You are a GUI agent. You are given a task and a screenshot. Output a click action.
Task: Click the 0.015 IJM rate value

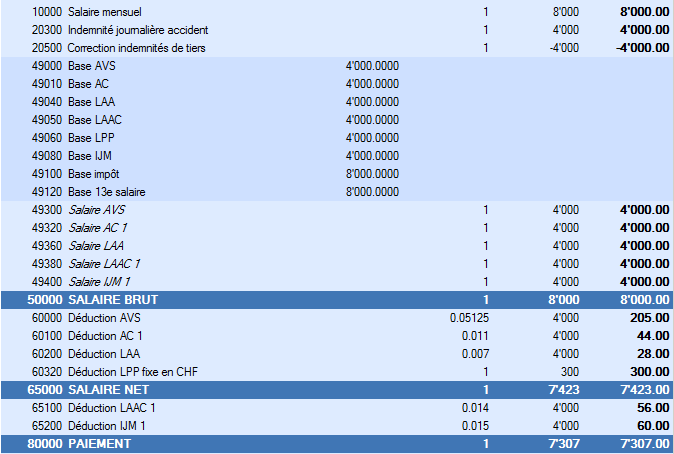click(475, 426)
